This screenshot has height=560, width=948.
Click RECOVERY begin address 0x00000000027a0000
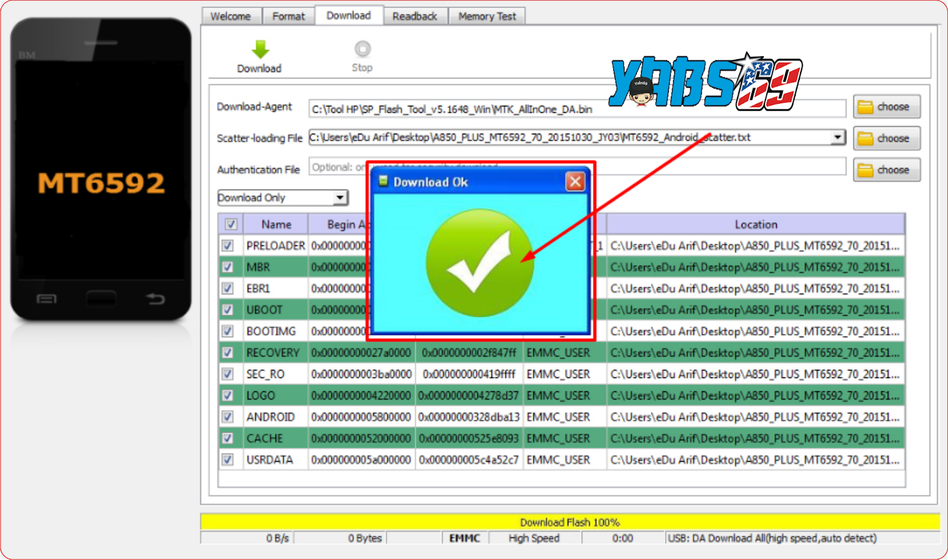point(361,353)
